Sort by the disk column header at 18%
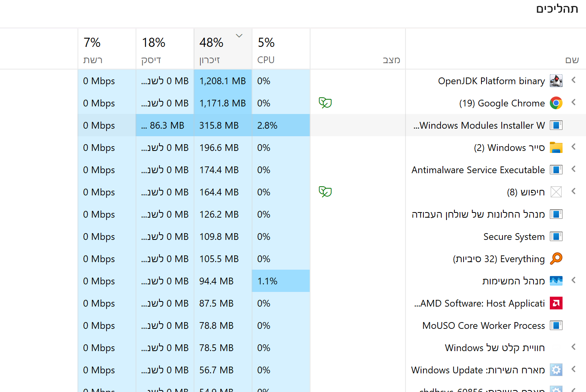This screenshot has height=392, width=586. pos(165,49)
